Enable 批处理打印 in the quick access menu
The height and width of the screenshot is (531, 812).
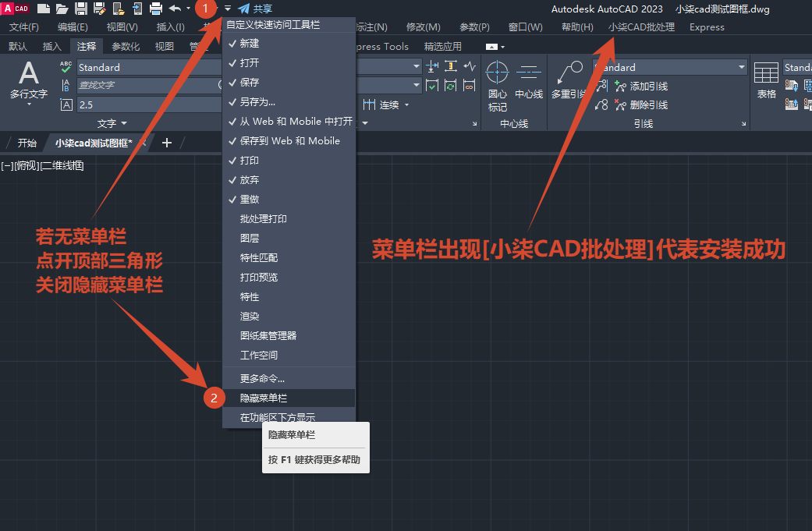pos(289,219)
